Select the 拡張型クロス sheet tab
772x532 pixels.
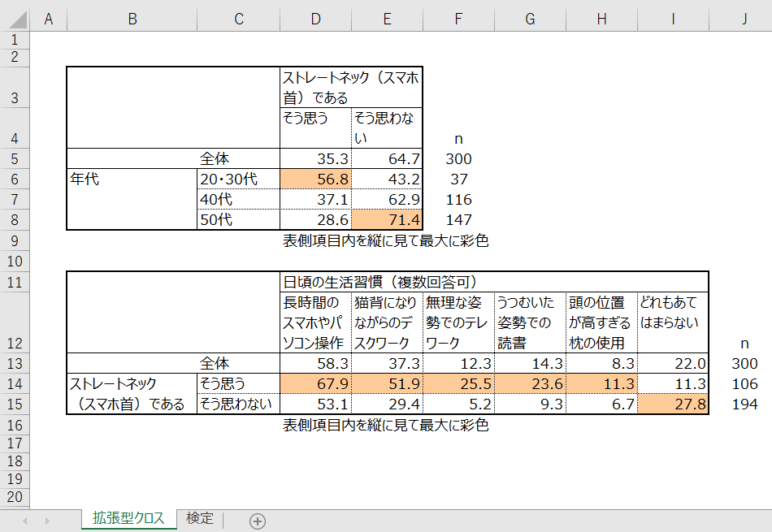128,518
